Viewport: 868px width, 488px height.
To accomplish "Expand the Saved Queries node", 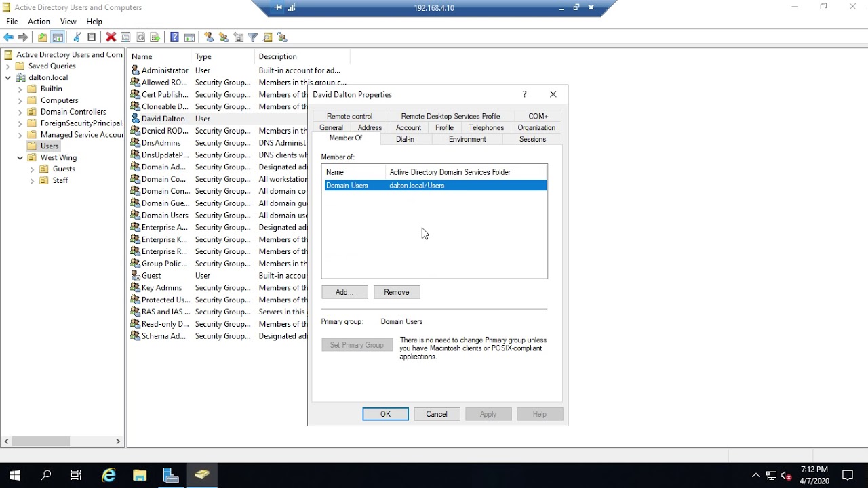I will click(x=8, y=66).
